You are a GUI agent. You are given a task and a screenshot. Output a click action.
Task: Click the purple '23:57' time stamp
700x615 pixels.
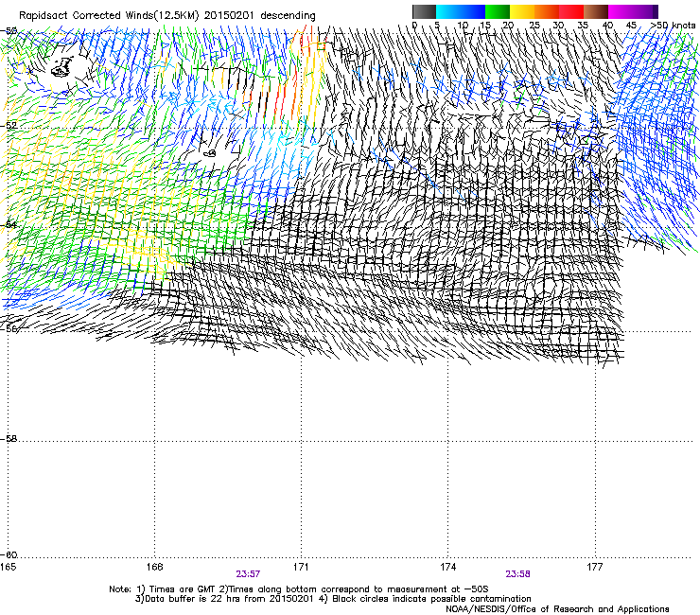(x=248, y=574)
